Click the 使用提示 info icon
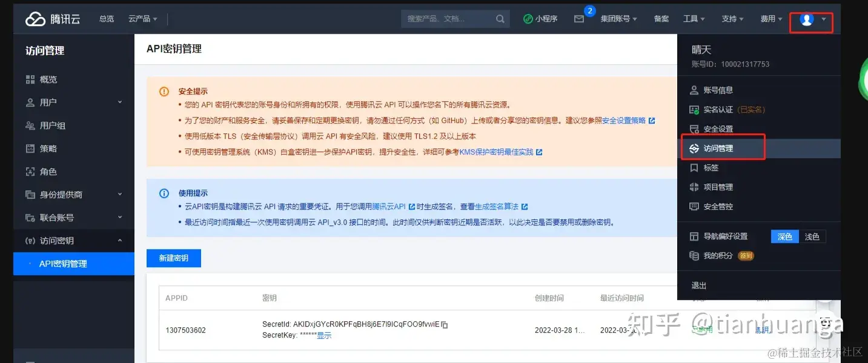868x363 pixels. click(164, 193)
